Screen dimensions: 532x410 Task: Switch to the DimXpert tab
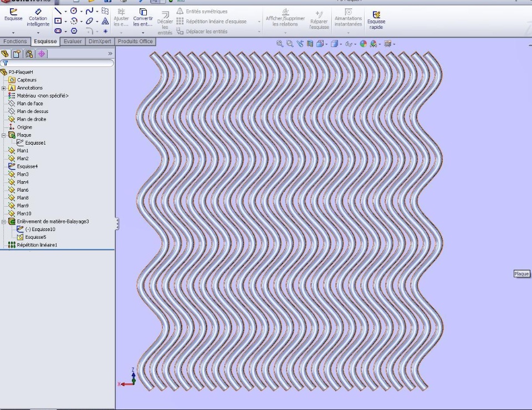point(100,42)
